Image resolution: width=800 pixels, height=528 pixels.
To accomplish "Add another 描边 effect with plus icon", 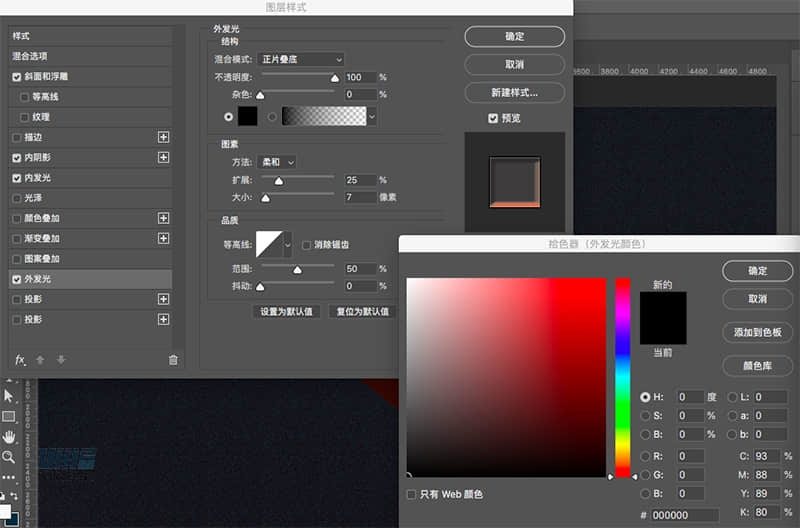I will pyautogui.click(x=164, y=137).
